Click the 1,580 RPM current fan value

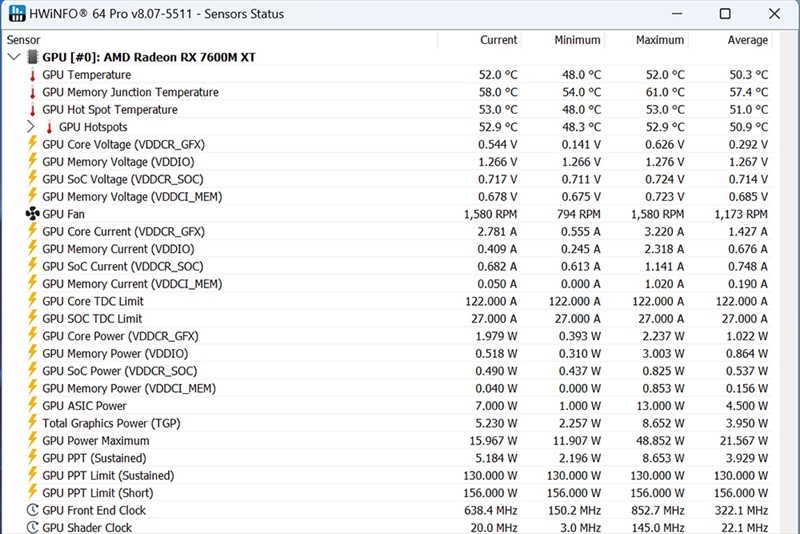pyautogui.click(x=490, y=214)
